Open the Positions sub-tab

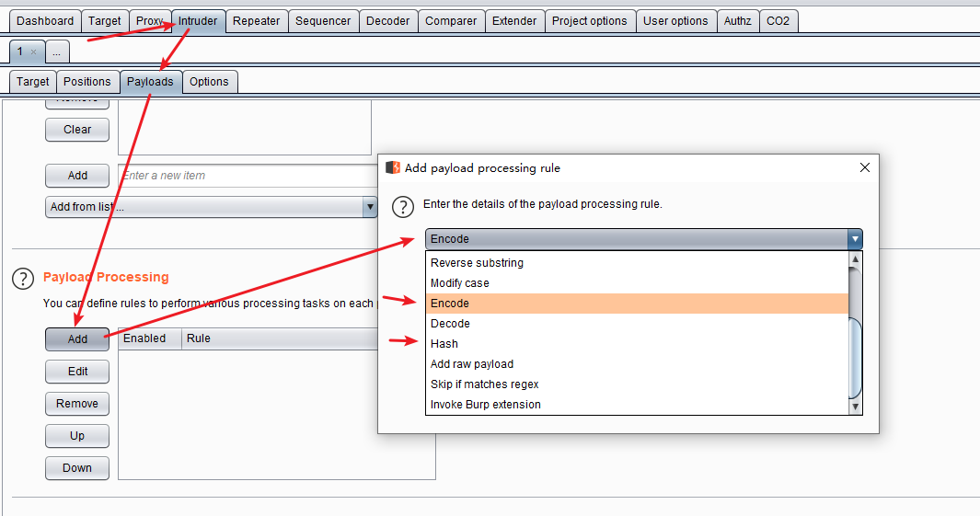87,82
